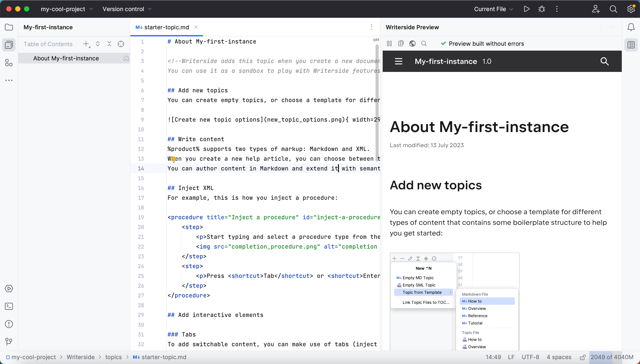Open the Terminal tool window
This screenshot has height=364, width=640.
(x=9, y=306)
